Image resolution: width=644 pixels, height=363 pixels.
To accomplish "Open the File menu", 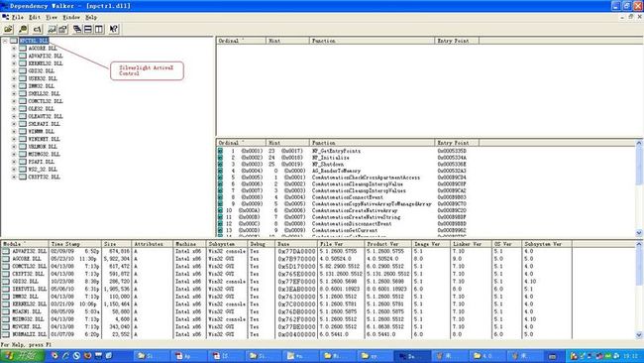I will pyautogui.click(x=18, y=17).
